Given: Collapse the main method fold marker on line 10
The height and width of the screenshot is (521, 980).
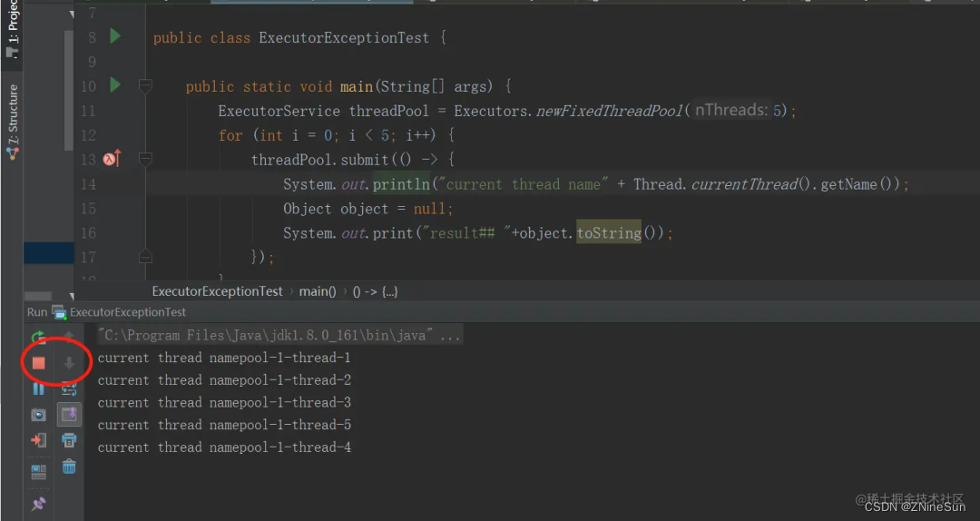Looking at the screenshot, I should tap(145, 86).
